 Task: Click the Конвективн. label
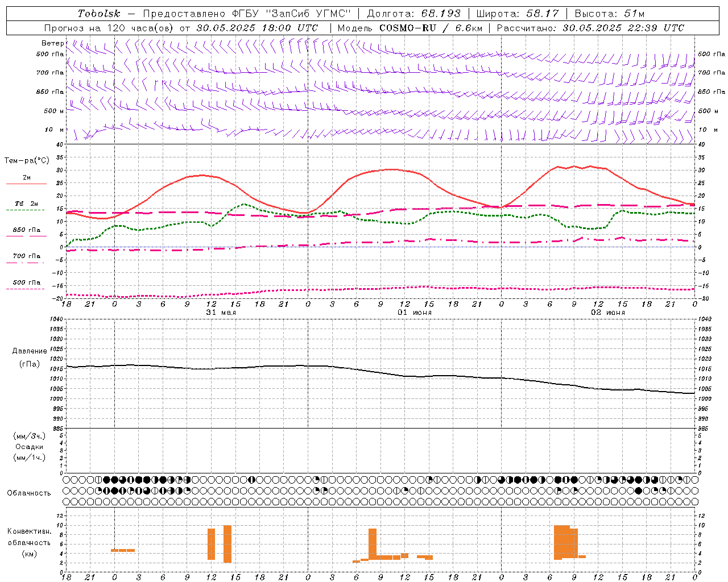(x=30, y=531)
